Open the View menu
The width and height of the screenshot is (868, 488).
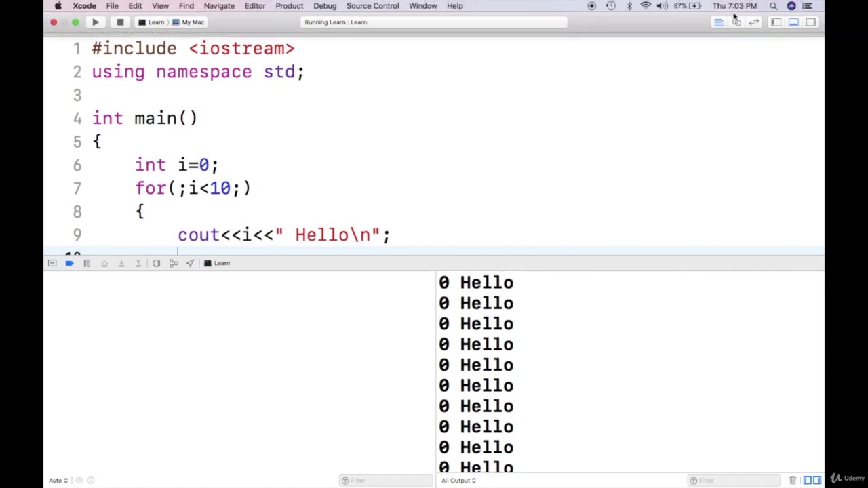160,6
